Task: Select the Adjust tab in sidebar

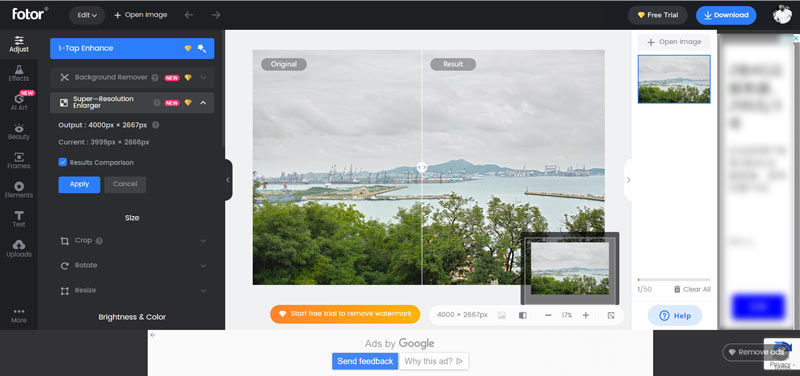Action: click(19, 44)
